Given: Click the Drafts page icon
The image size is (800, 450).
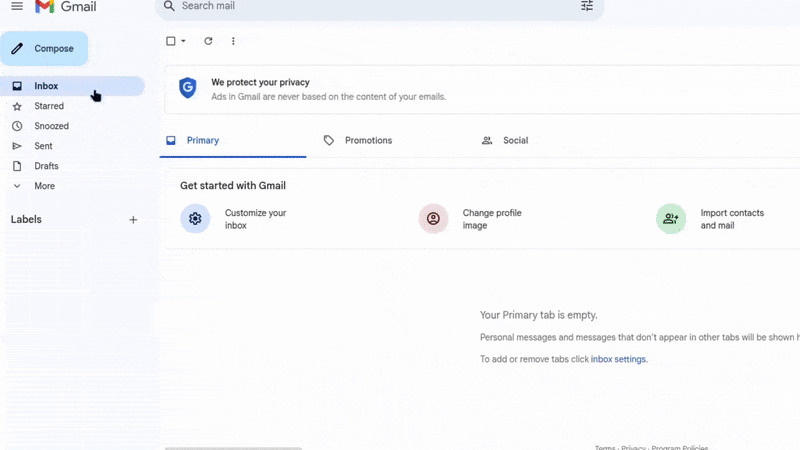Looking at the screenshot, I should (17, 166).
